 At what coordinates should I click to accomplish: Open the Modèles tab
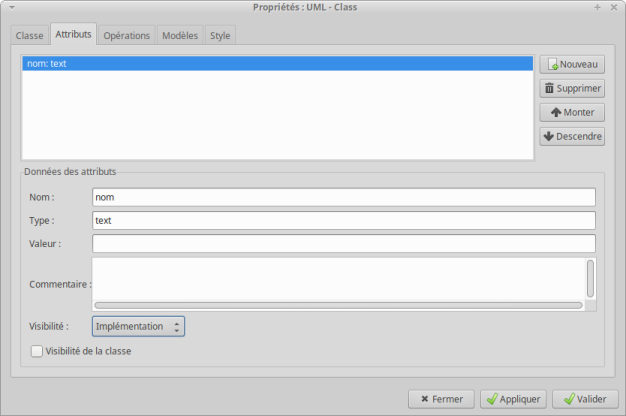coord(180,36)
